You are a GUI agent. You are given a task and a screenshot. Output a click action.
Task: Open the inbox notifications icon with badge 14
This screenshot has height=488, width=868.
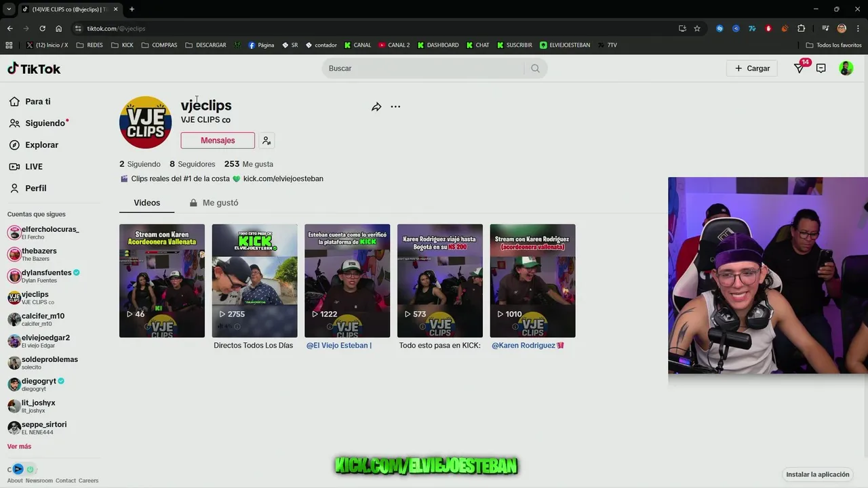800,68
